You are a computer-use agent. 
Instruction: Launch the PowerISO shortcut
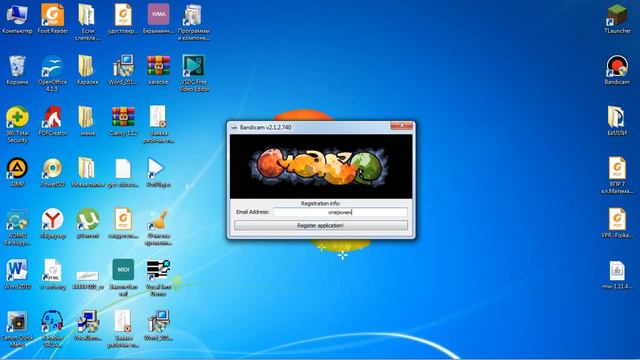click(x=53, y=172)
